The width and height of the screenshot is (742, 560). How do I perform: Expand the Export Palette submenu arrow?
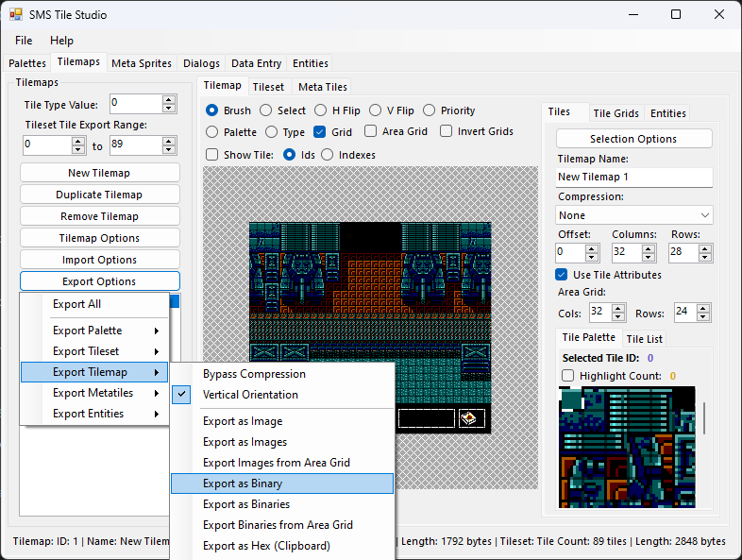coord(157,331)
